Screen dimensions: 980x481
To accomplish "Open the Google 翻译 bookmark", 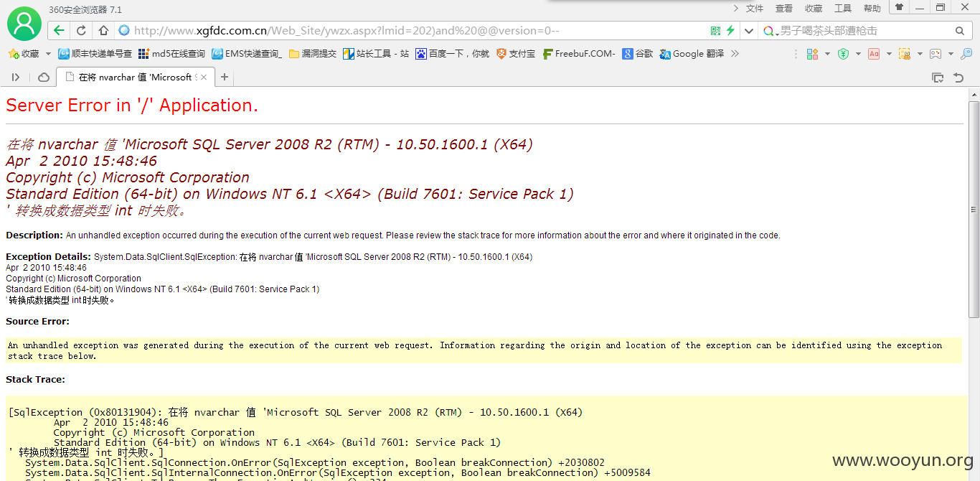I will [692, 54].
